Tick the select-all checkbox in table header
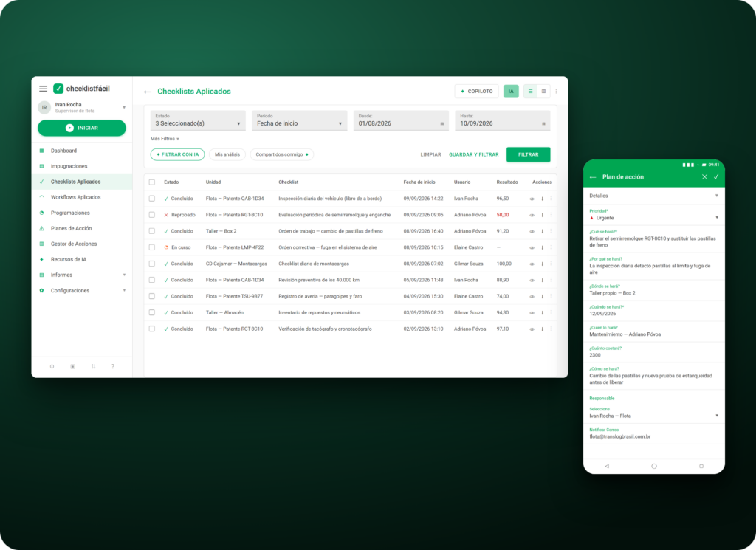The height and width of the screenshot is (550, 756). point(152,182)
